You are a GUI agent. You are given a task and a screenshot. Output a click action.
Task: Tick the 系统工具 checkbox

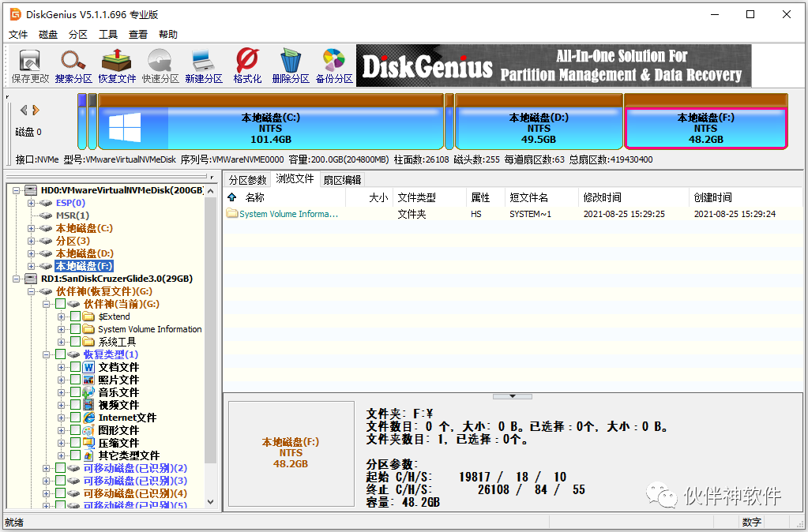[75, 342]
